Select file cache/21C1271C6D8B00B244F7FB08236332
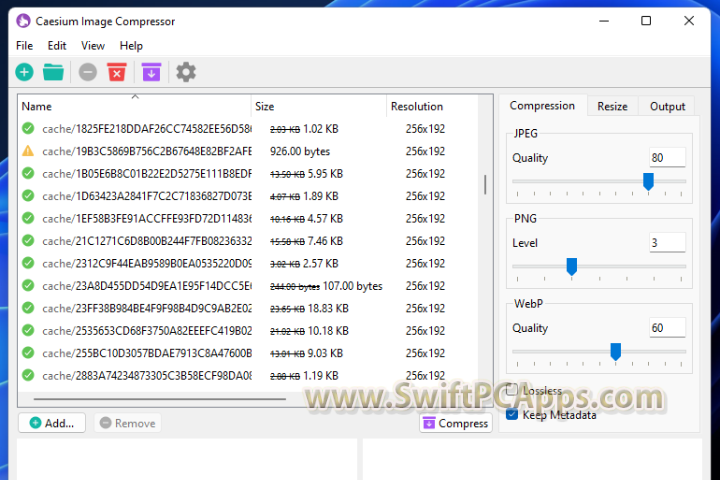The height and width of the screenshot is (480, 720). (x=146, y=241)
